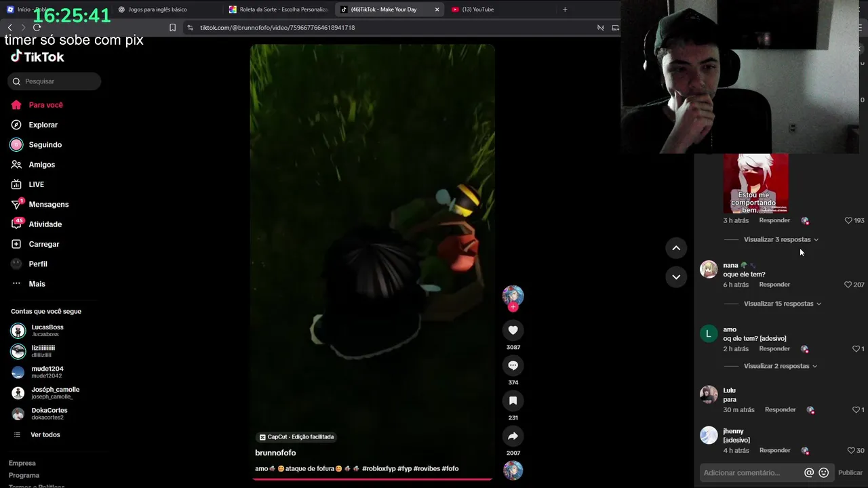
Task: Focus the Adicionar comentário field
Action: point(749,472)
